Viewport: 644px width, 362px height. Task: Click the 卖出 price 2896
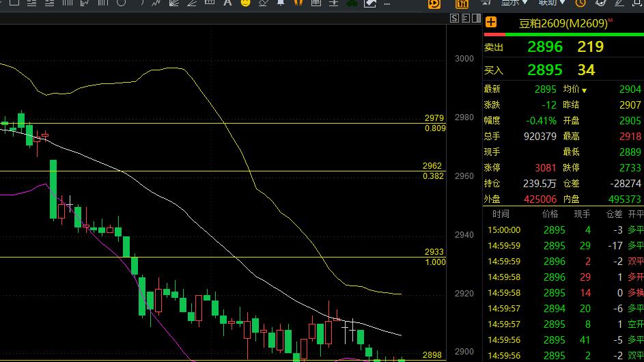(544, 47)
